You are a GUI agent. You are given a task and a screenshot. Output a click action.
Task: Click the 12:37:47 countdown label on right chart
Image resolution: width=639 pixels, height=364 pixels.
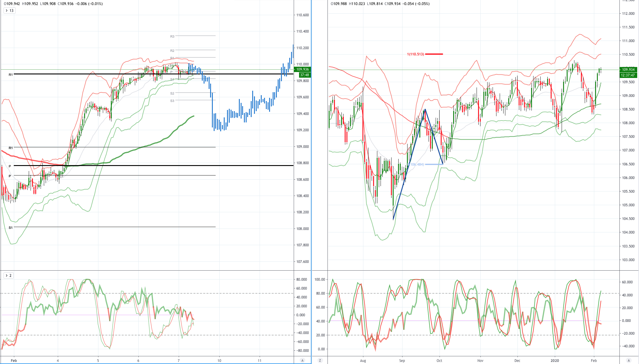(x=628, y=75)
